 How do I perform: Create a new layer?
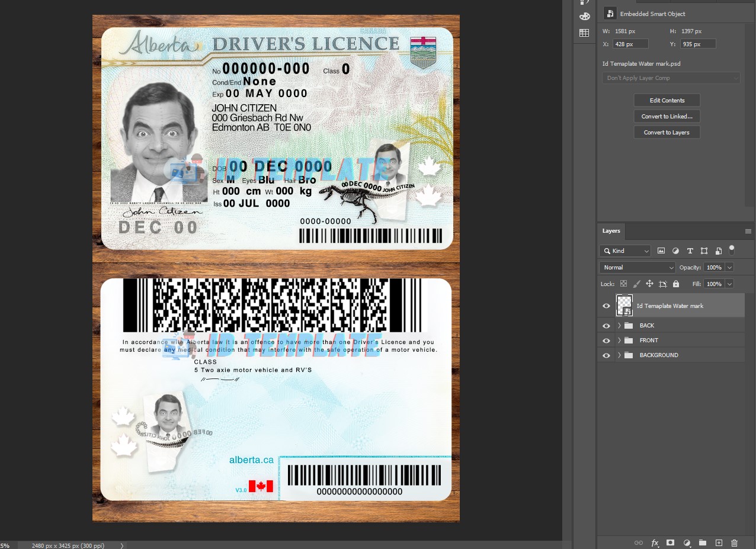[x=719, y=542]
